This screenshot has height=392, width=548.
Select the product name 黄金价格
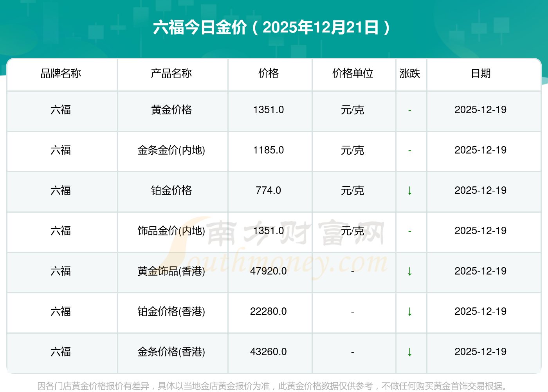point(171,110)
